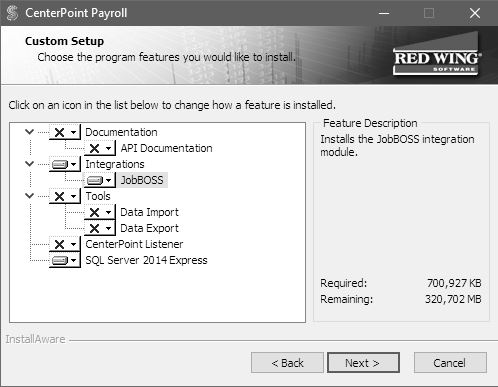Select the Data Import feature label

click(x=149, y=212)
